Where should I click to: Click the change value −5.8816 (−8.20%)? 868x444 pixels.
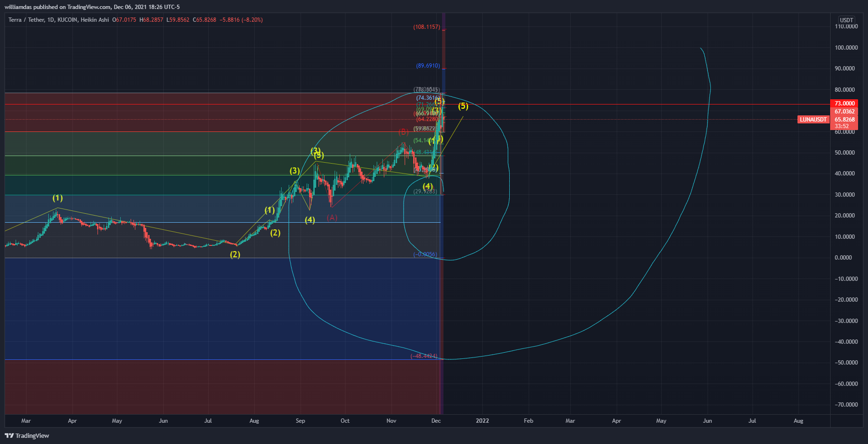pos(241,20)
